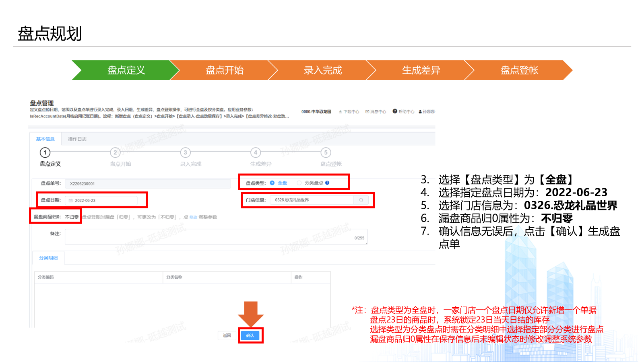Screen dimensions: 644x362
Task: Click the calendar icon in 盘点日期 field
Action: pos(71,200)
